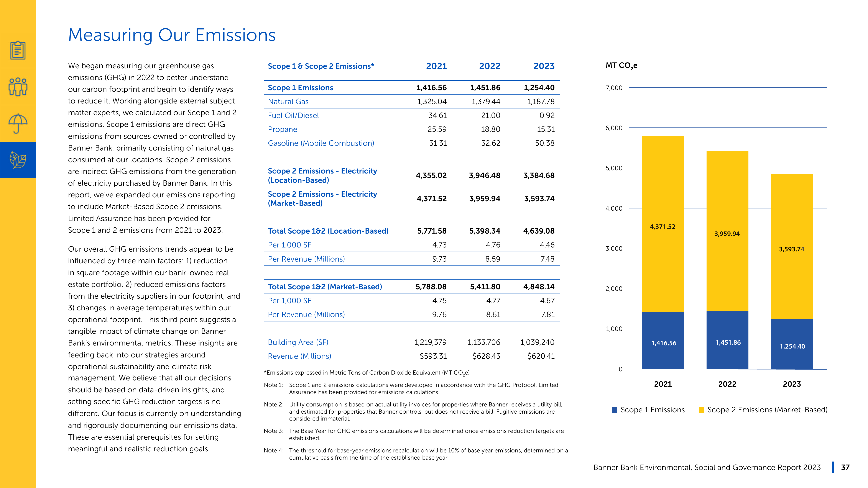
Task: Select the 2023 Scope 2 bar segment 3,593.74
Action: [x=792, y=246]
